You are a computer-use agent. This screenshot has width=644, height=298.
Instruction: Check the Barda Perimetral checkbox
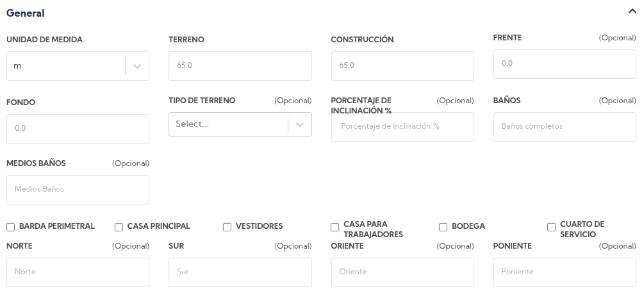click(11, 227)
